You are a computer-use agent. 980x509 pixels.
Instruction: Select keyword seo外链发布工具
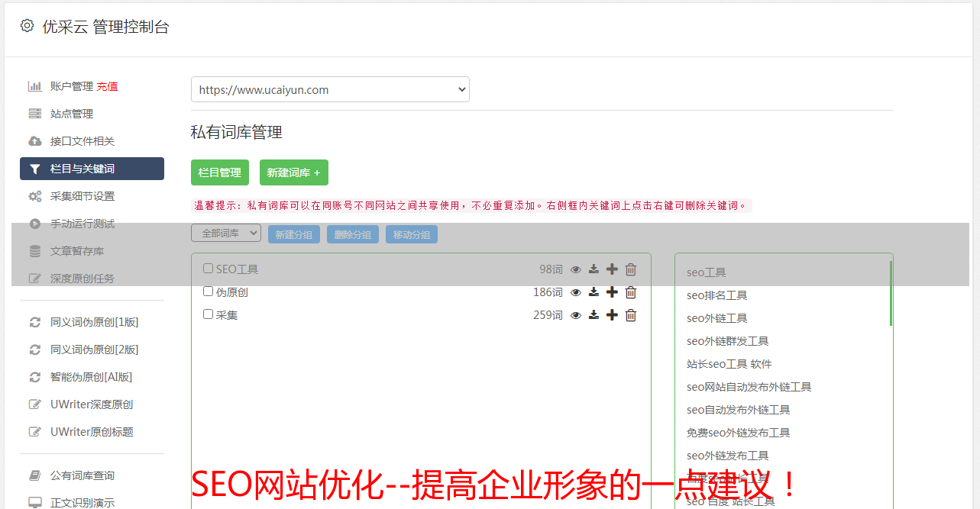[727, 456]
